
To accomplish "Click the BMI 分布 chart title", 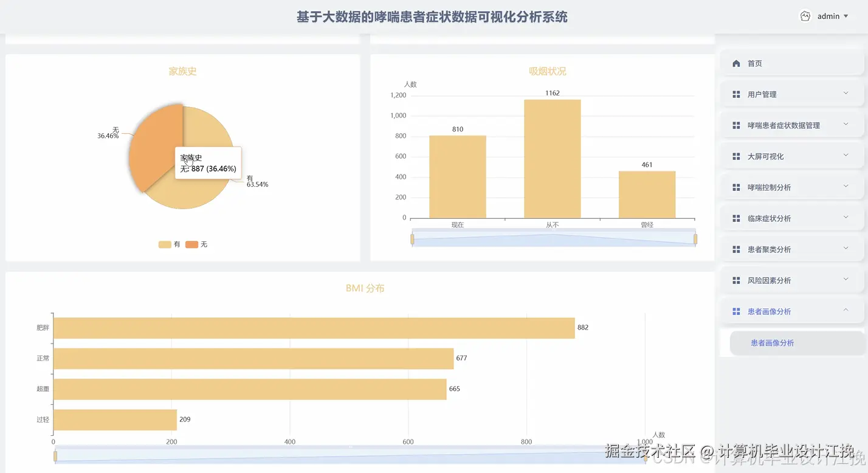I will pyautogui.click(x=365, y=288).
